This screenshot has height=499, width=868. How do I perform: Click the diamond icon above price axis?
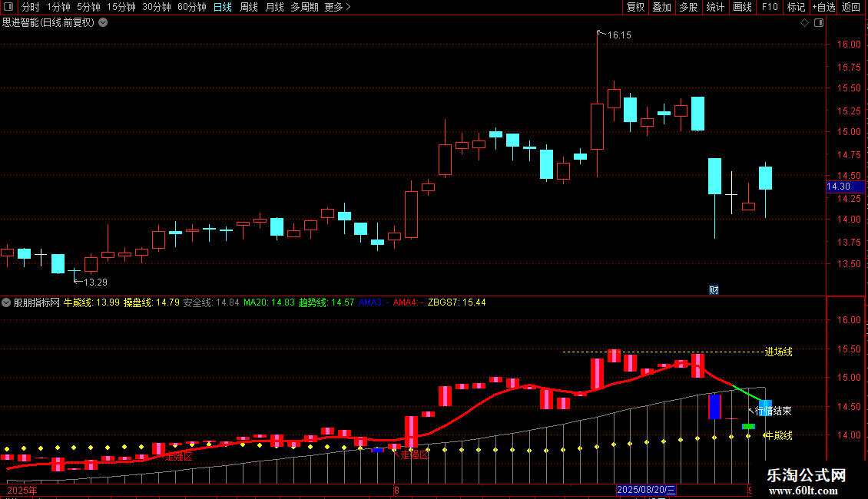coord(805,23)
